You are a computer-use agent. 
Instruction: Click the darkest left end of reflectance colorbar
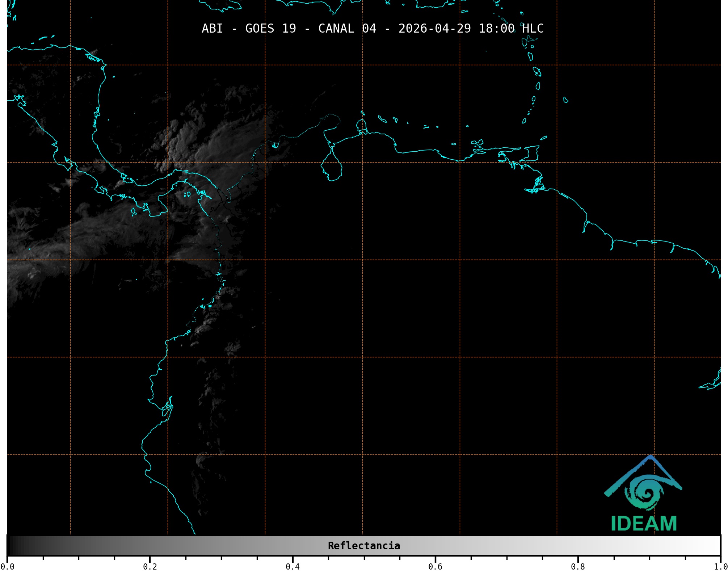coord(11,546)
